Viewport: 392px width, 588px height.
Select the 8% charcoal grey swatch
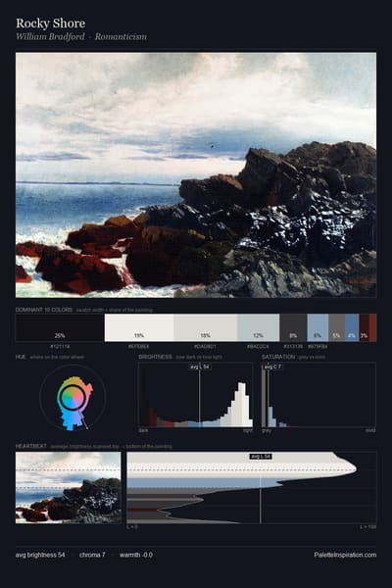click(293, 327)
